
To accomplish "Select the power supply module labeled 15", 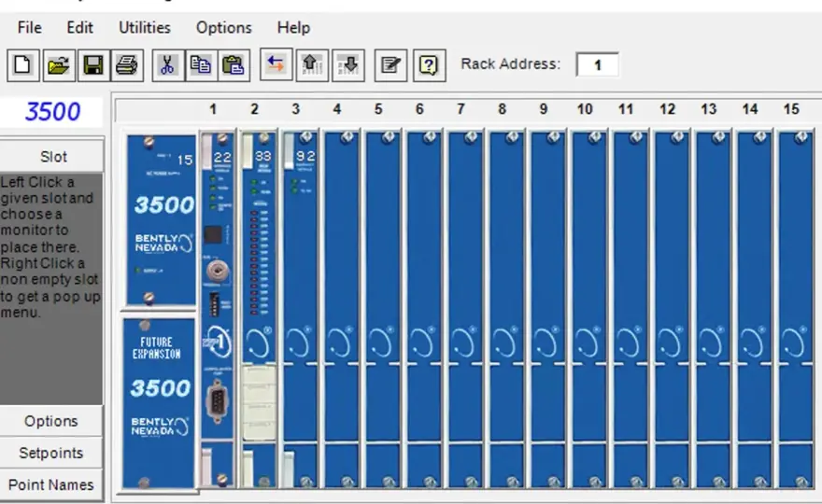I will [161, 220].
